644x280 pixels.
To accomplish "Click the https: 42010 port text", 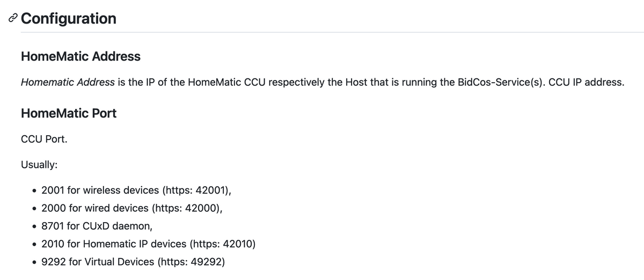I will pyautogui.click(x=222, y=245).
